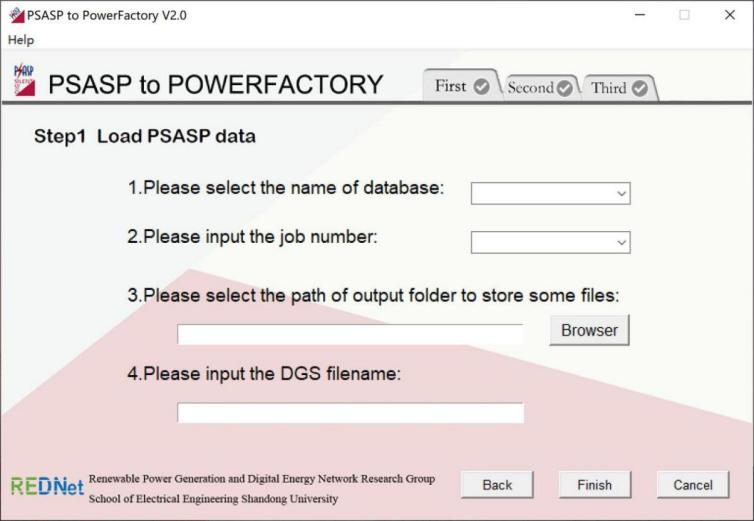
Task: Minimize the PSASP to PowerFactory window
Action: 640,15
